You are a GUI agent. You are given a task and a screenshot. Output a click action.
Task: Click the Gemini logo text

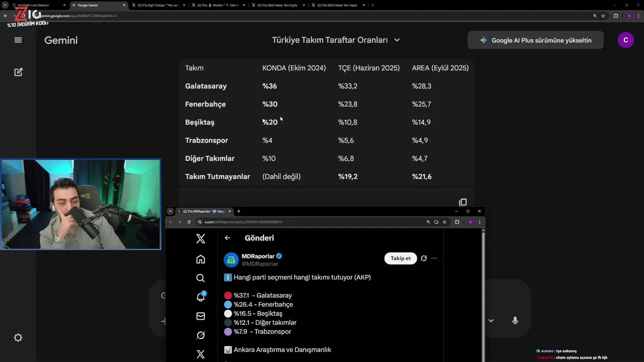click(x=61, y=40)
